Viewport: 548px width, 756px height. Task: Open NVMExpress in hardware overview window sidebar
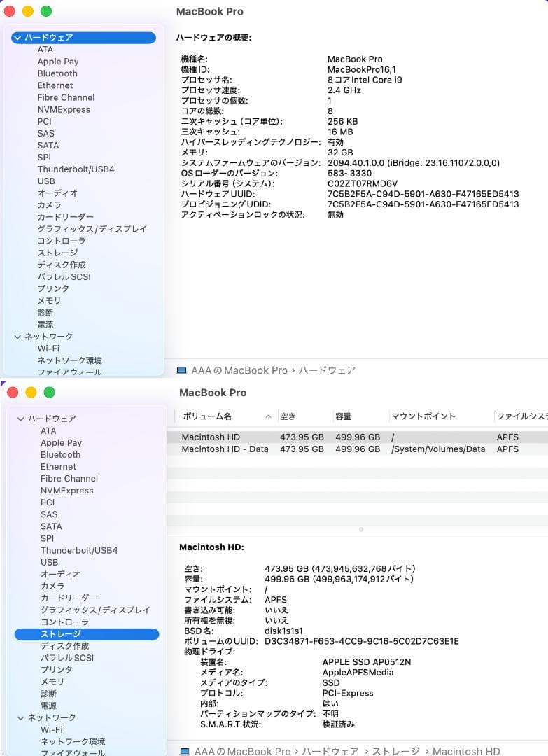(64, 109)
